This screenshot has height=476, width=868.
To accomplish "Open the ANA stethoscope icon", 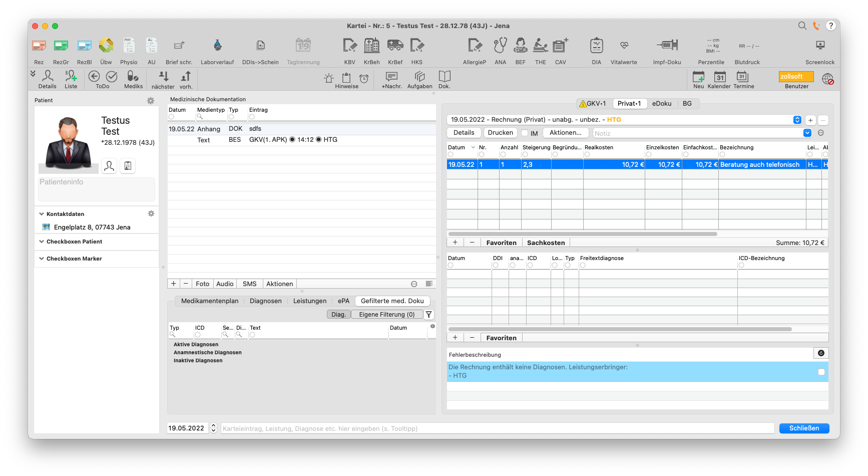I will point(501,45).
